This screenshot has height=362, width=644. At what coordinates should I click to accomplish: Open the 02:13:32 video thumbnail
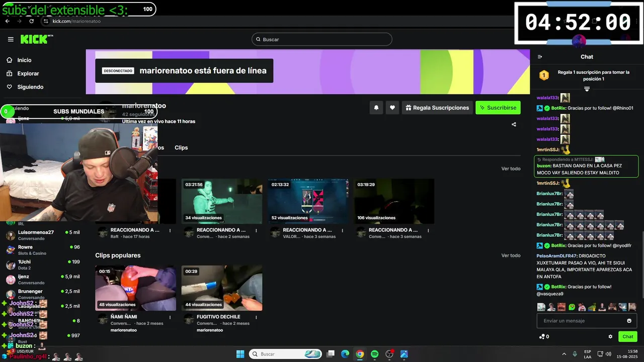(308, 201)
